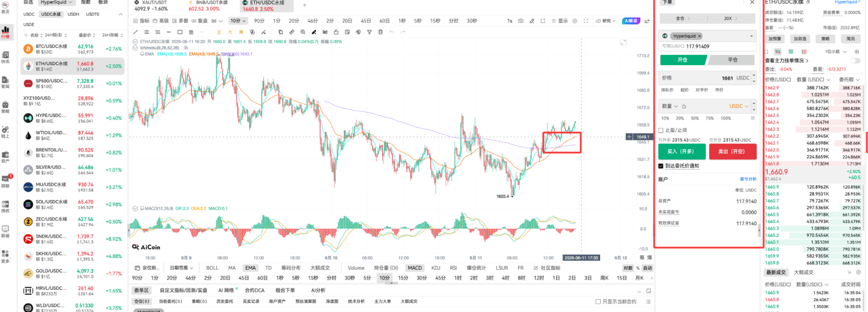Open 数量 type dropdown in order form
Image resolution: width=868 pixels, height=312 pixels.
click(670, 106)
